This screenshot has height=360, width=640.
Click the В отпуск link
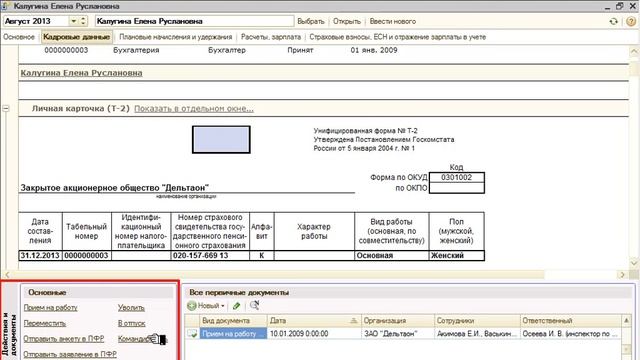(131, 323)
